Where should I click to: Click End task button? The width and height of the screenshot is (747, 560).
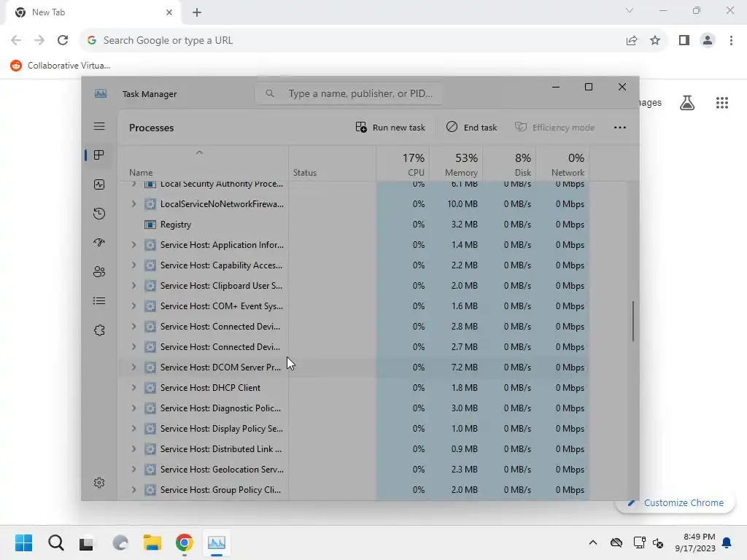472,127
